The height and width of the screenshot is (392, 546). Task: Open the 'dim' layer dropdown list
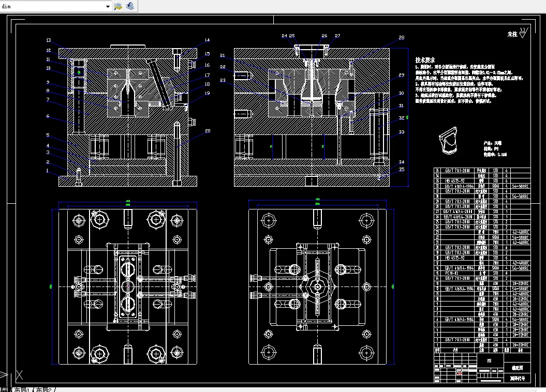[x=108, y=7]
